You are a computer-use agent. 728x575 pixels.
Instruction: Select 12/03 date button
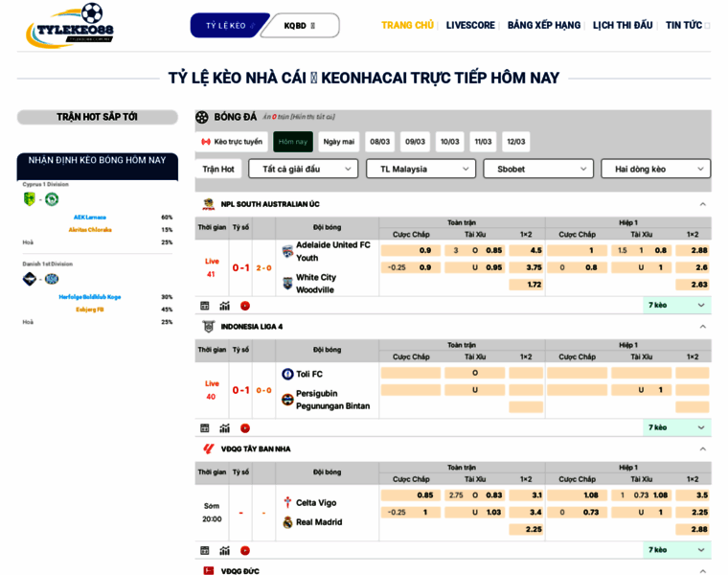tap(515, 142)
